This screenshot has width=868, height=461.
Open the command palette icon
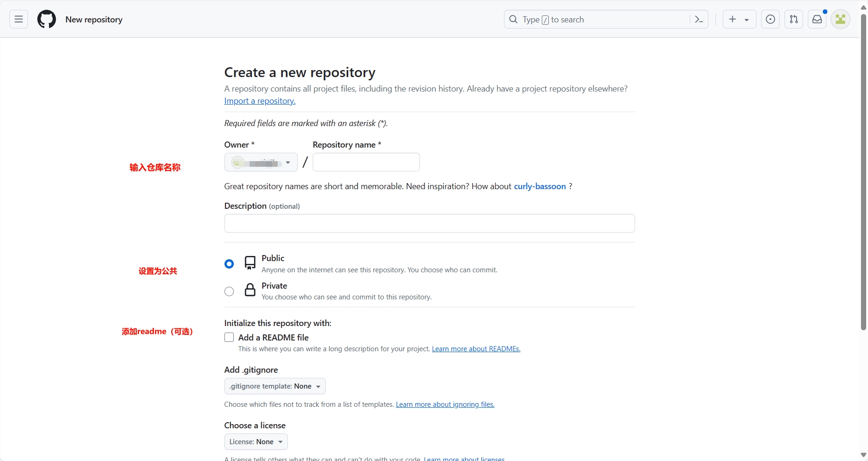[699, 19]
